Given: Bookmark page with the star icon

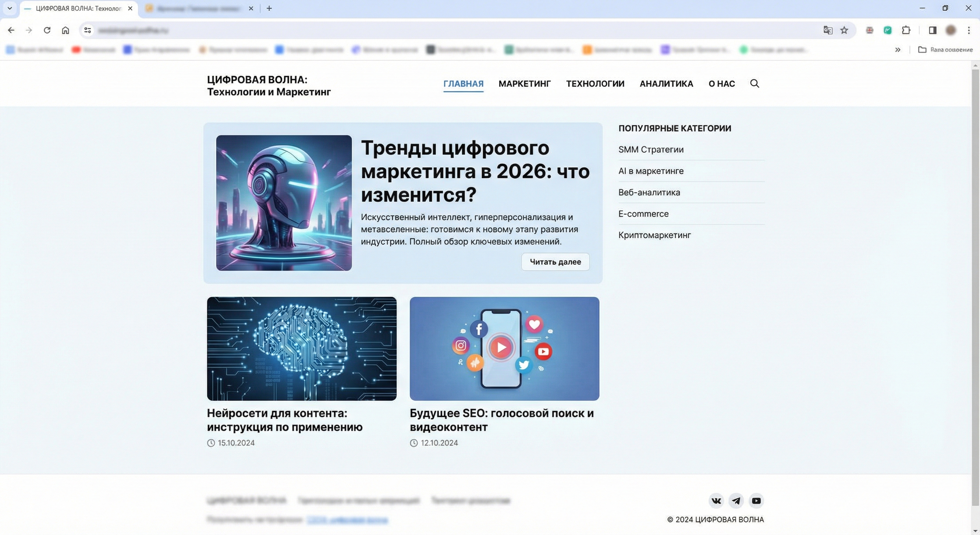Looking at the screenshot, I should click(844, 30).
